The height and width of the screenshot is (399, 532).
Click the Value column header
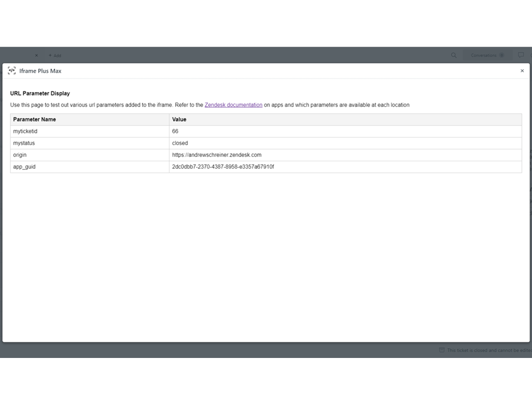[x=179, y=119]
